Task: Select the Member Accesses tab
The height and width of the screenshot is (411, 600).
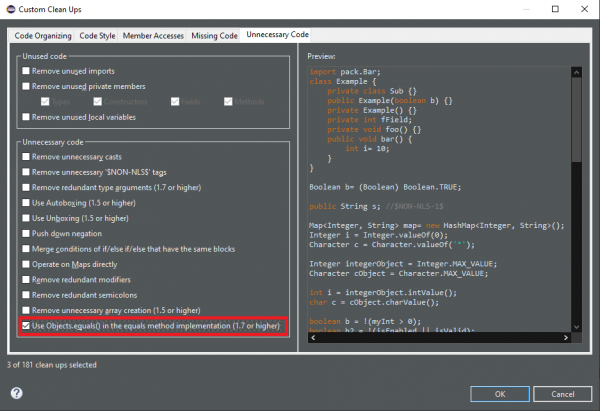Action: [155, 35]
